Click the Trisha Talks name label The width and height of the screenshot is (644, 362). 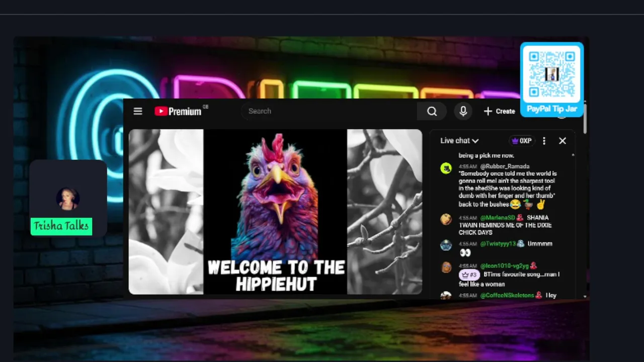tap(61, 226)
